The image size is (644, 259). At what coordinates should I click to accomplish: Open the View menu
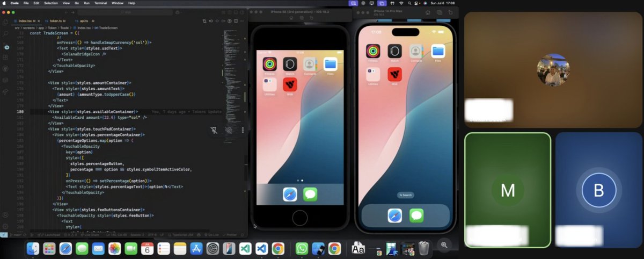pyautogui.click(x=66, y=3)
